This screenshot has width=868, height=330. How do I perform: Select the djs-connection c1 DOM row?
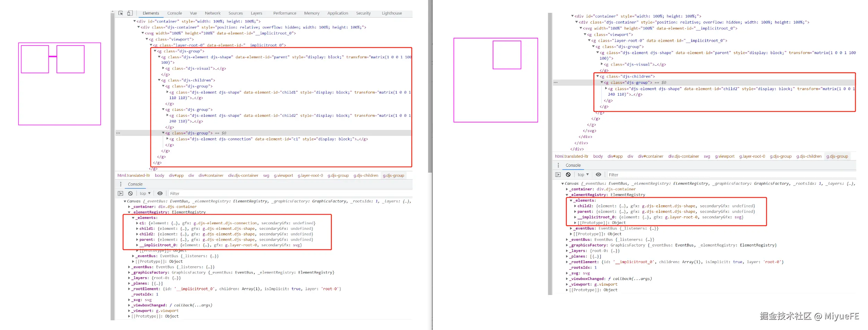coord(269,139)
